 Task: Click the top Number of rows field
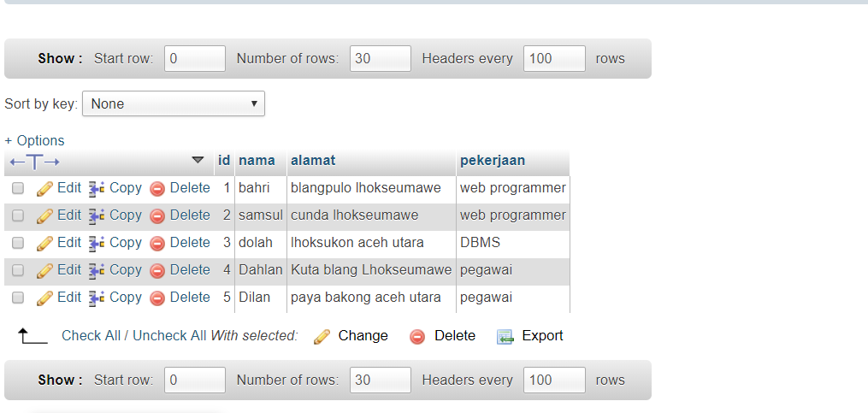381,59
